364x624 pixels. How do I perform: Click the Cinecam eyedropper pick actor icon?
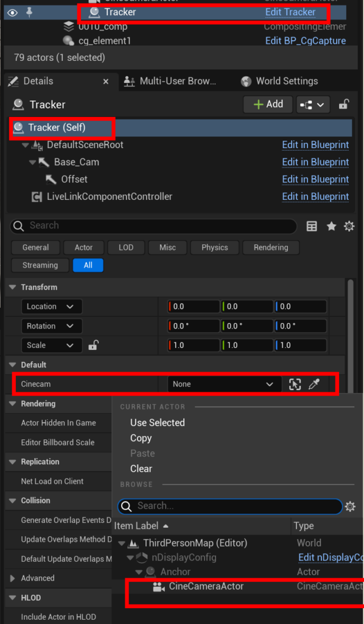coord(314,385)
